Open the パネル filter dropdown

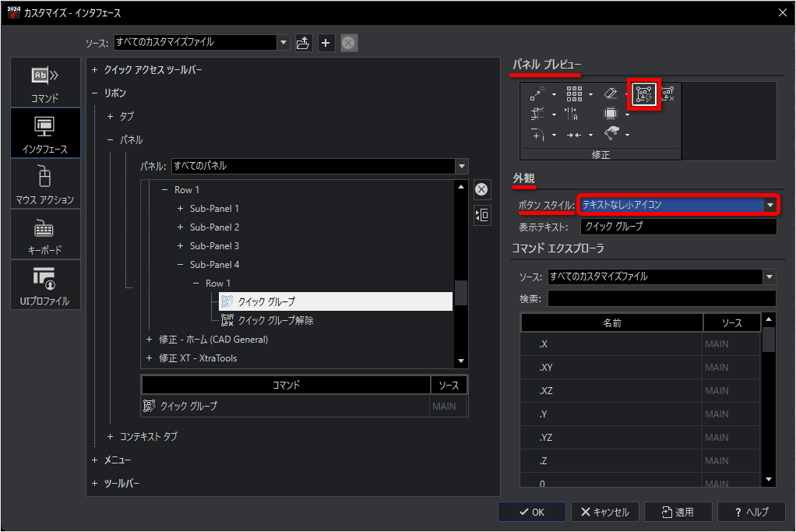[319, 166]
